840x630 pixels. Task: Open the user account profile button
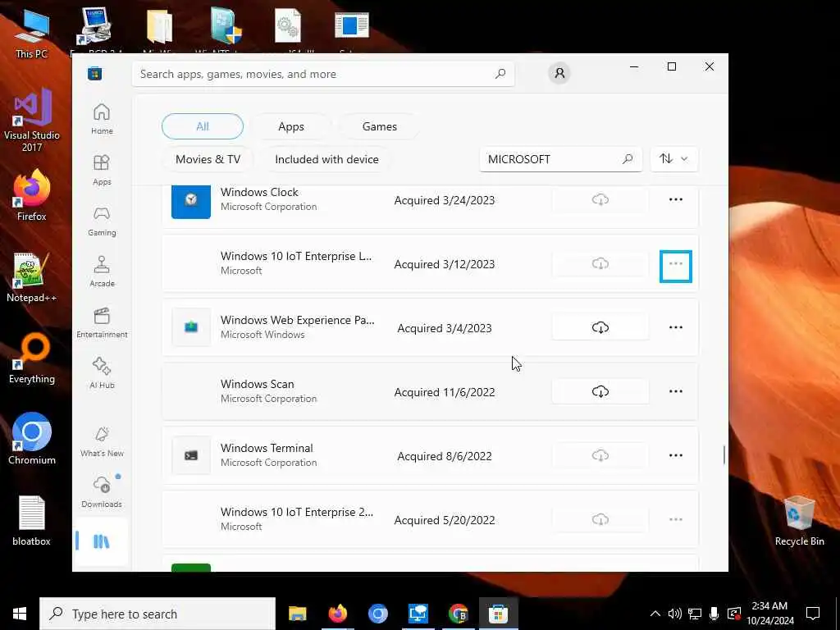tap(559, 73)
